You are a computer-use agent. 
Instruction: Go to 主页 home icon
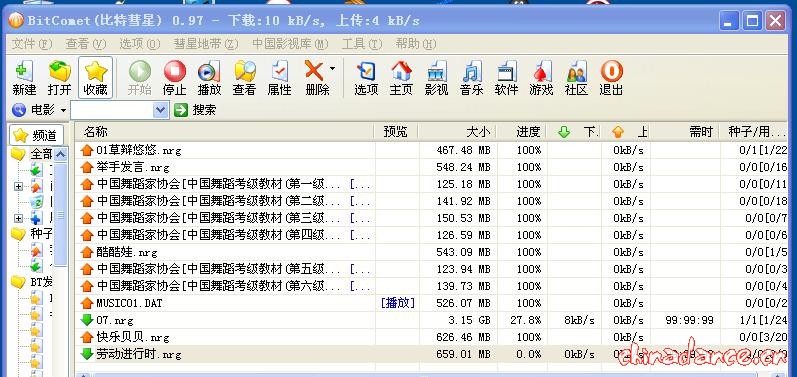[401, 78]
